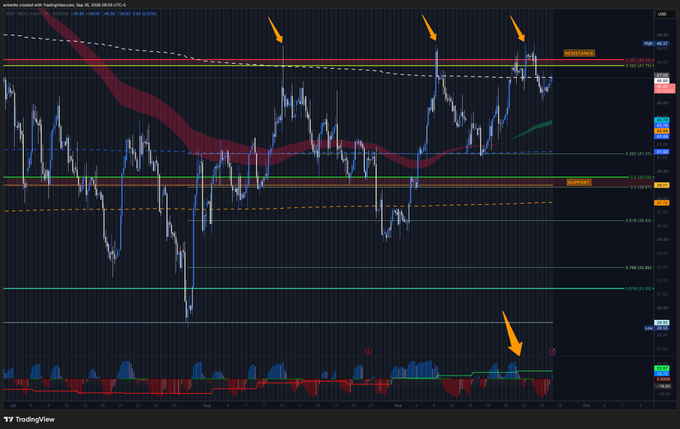Image resolution: width=680 pixels, height=429 pixels.
Task: Click the gray -18.60 indicator value tag
Action: (x=662, y=386)
